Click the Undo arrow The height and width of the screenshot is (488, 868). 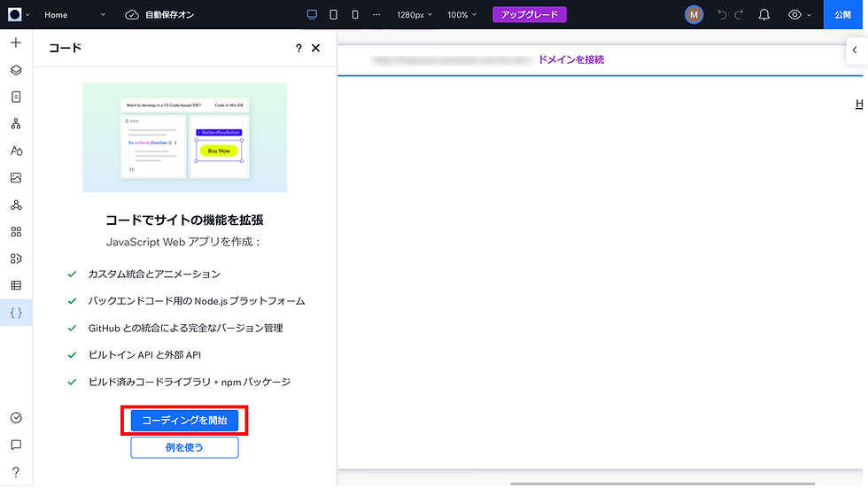pos(722,15)
